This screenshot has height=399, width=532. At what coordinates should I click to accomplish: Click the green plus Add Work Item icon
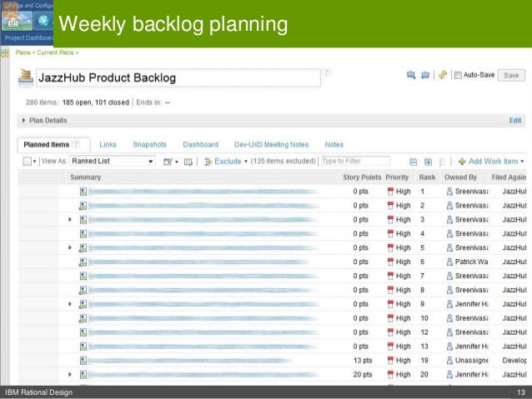pos(462,162)
